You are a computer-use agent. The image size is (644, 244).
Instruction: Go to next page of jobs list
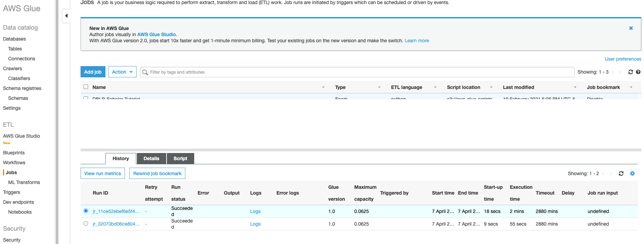tap(620, 72)
